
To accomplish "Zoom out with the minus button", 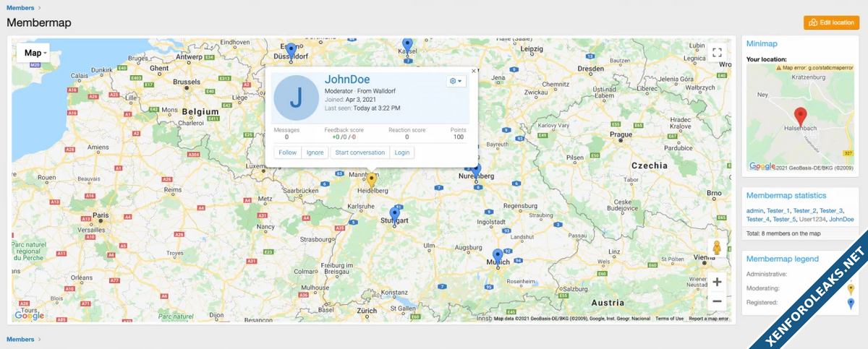I will (x=717, y=301).
